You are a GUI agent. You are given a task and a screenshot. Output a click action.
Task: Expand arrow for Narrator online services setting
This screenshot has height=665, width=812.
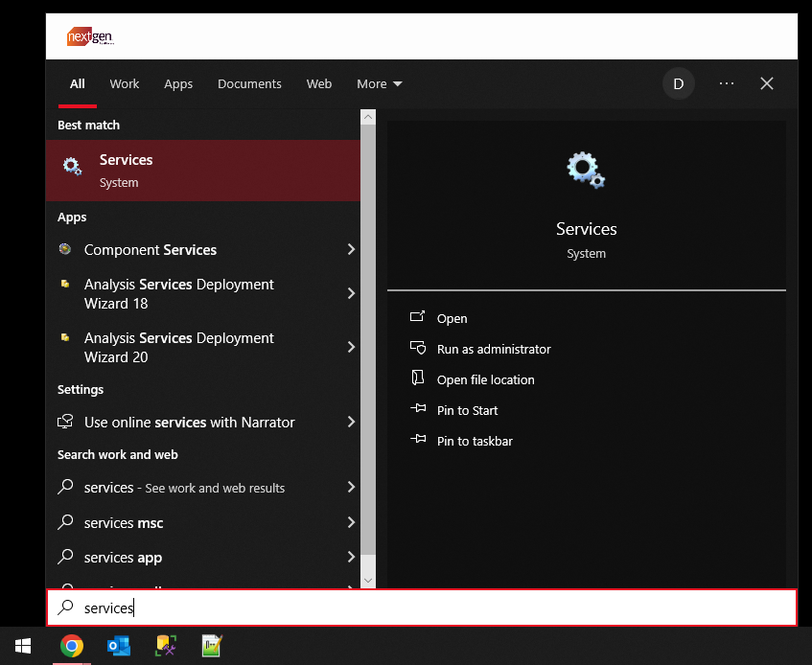coord(351,422)
